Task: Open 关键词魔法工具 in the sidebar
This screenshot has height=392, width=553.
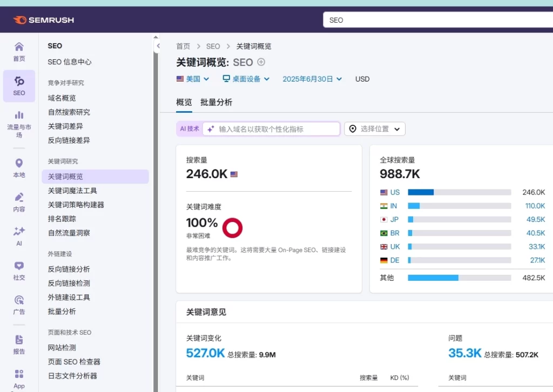Action: point(72,191)
